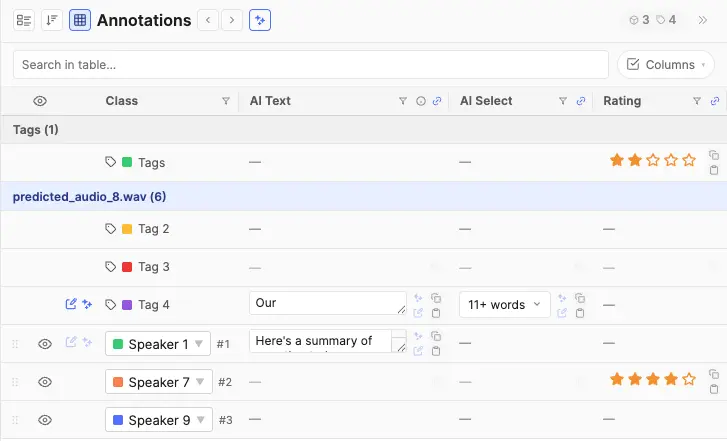
Task: Hide the Speaker 7 annotation with eye icon
Action: (45, 382)
